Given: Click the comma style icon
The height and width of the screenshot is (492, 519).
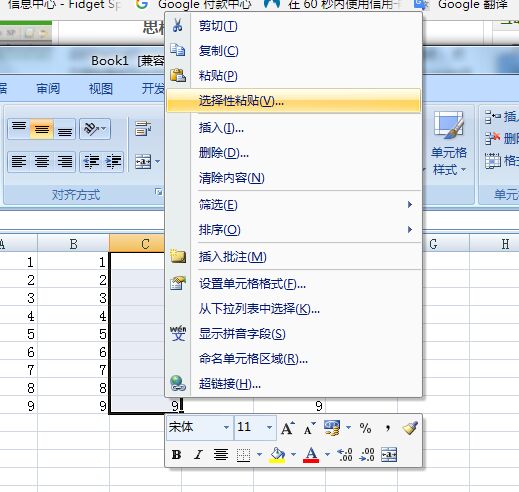Looking at the screenshot, I should coord(388,428).
